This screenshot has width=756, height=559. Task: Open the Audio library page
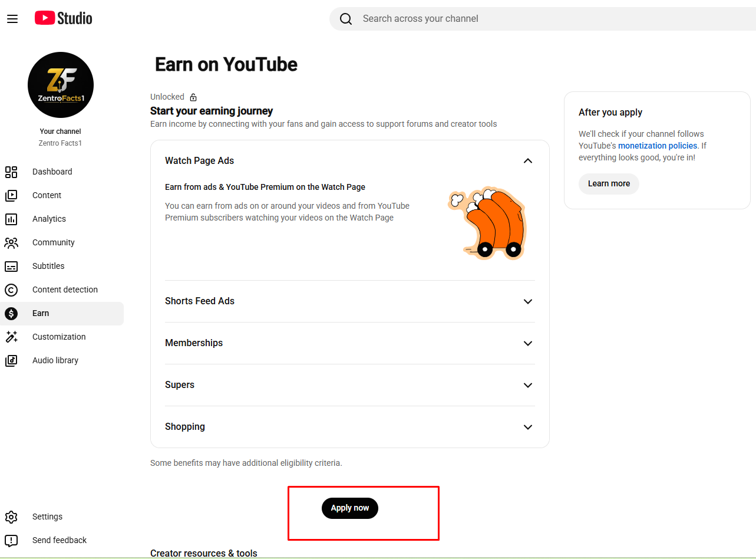click(x=62, y=360)
